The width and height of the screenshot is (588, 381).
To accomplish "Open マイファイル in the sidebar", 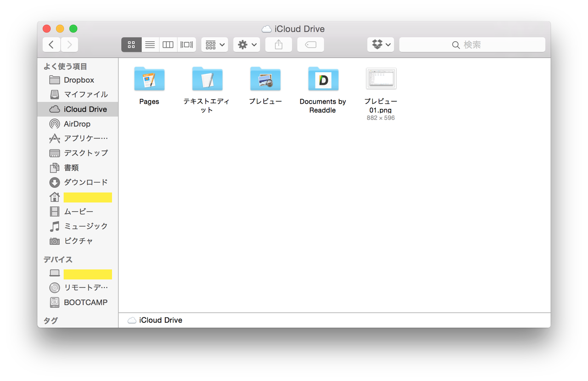I will [x=78, y=95].
